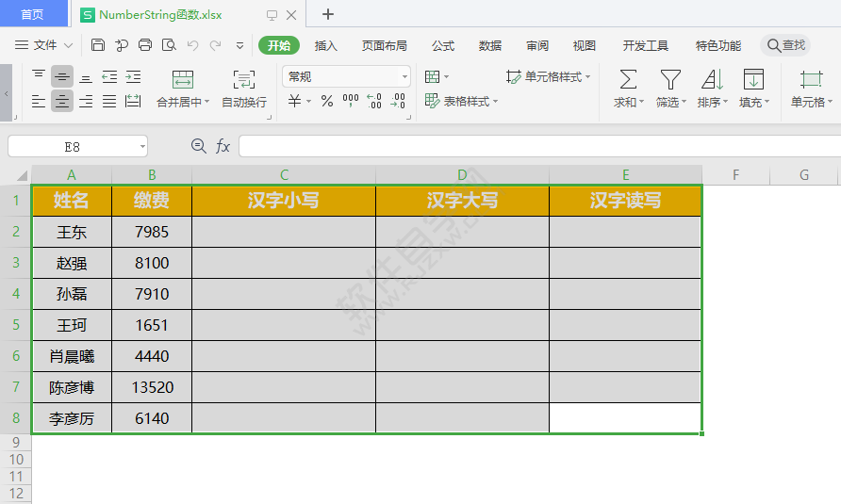The image size is (841, 504).
Task: Click the fx insert function icon
Action: click(223, 146)
